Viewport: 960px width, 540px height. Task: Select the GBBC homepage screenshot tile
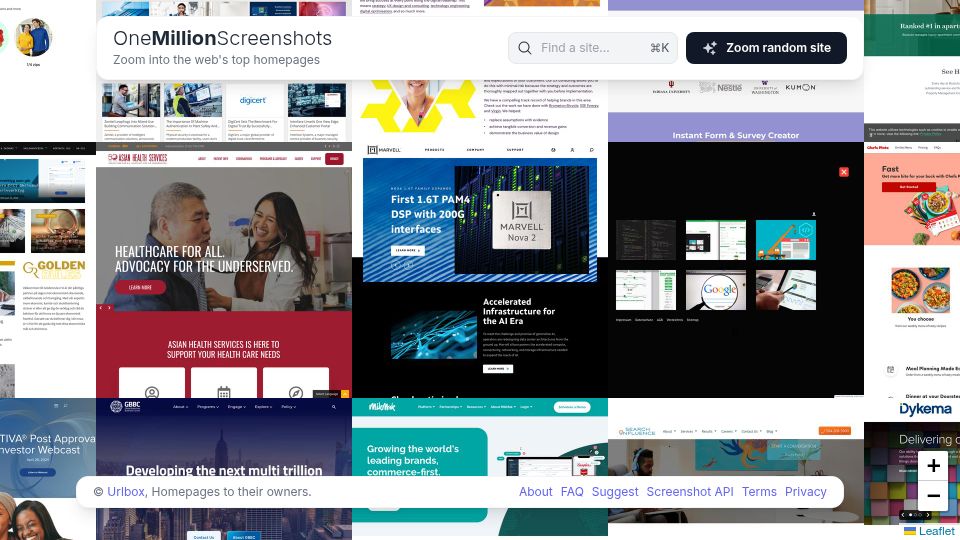coord(224,469)
